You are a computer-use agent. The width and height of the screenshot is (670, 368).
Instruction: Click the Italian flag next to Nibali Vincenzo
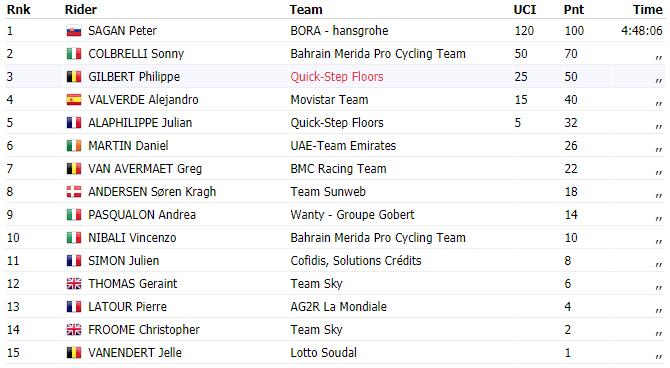coord(74,238)
